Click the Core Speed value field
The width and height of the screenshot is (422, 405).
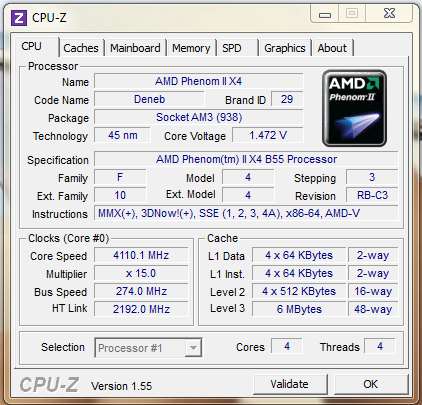tap(141, 255)
